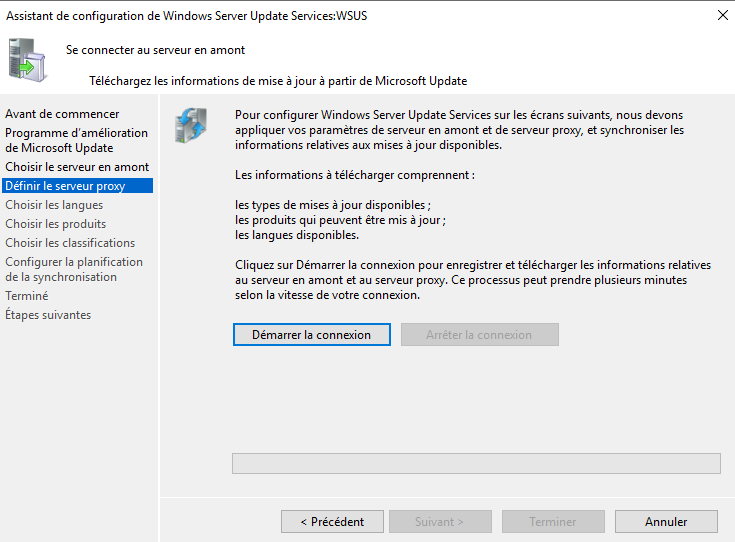Click the empty connection progress bar
The height and width of the screenshot is (542, 735).
(476, 463)
